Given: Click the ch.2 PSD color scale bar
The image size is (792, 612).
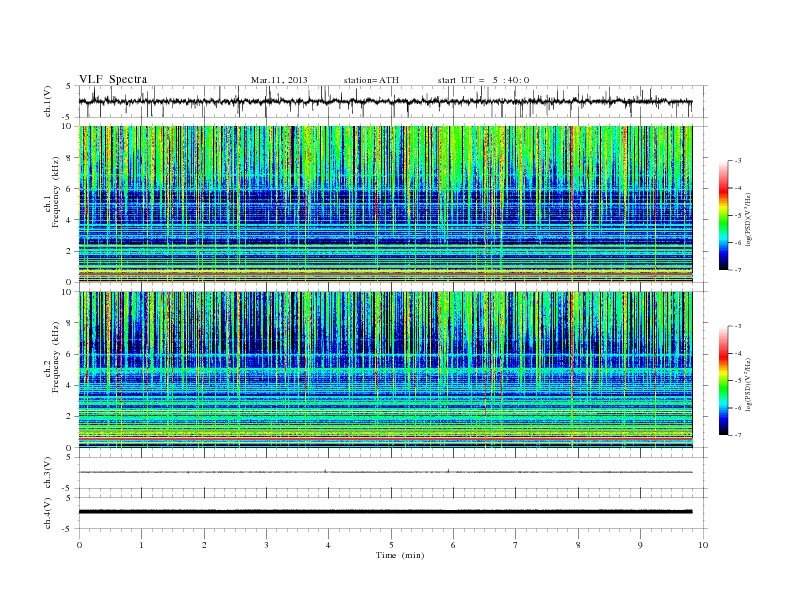Looking at the screenshot, I should click(x=723, y=381).
